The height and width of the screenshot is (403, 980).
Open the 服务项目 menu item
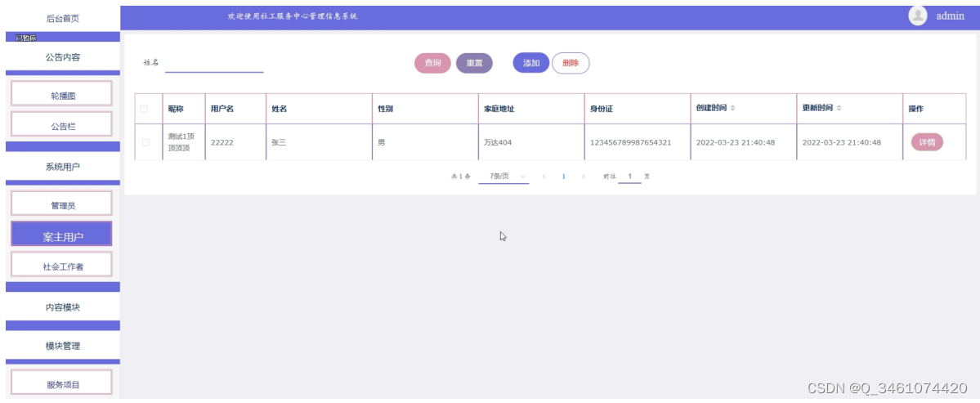click(x=62, y=383)
